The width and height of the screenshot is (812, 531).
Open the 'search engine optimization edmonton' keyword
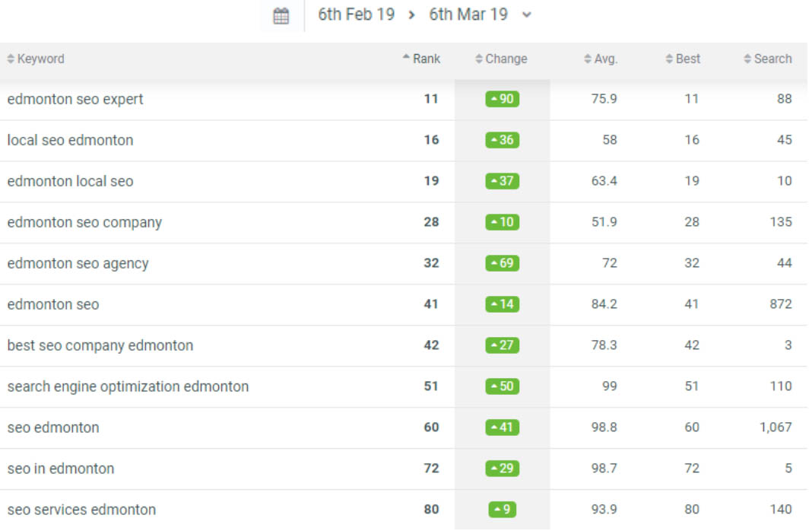(128, 386)
